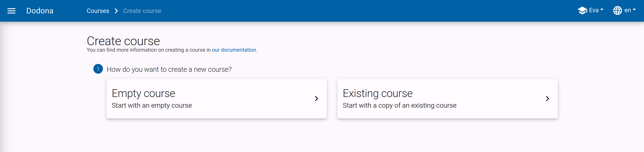644x152 pixels.
Task: Click the graduation cap user icon
Action: tap(582, 11)
